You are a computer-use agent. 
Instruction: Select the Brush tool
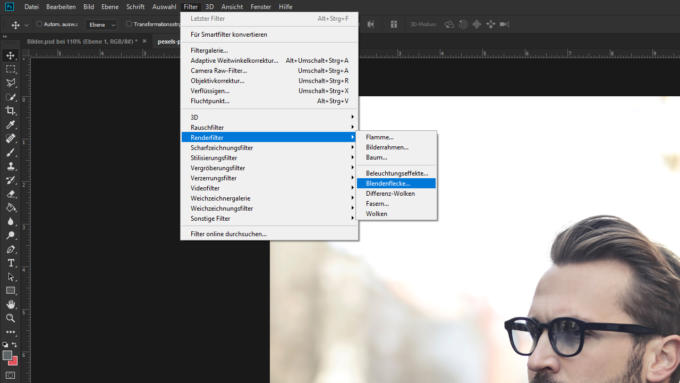(10, 153)
